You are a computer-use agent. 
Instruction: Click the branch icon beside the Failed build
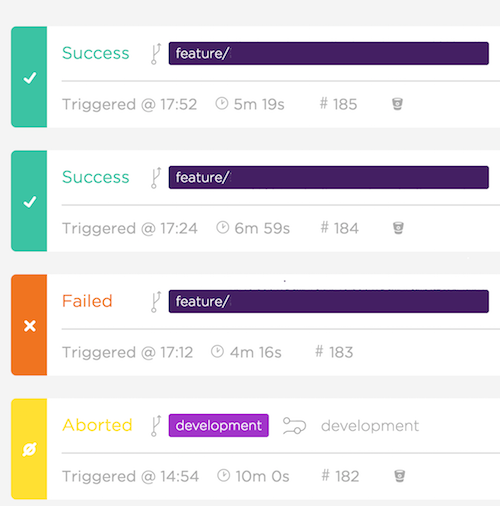156,301
